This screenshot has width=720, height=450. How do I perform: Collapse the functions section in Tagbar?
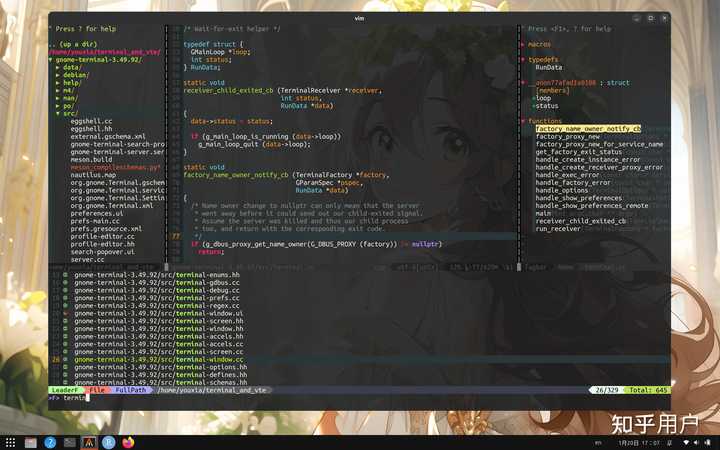[523, 121]
